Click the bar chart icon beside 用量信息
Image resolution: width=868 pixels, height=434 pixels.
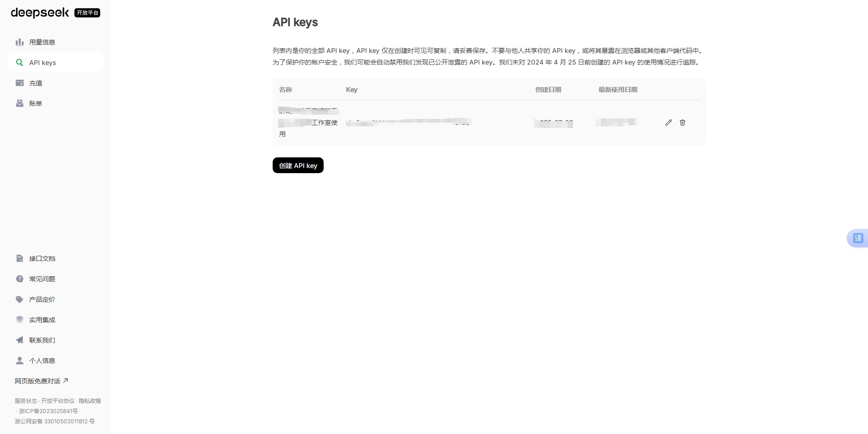click(x=19, y=42)
